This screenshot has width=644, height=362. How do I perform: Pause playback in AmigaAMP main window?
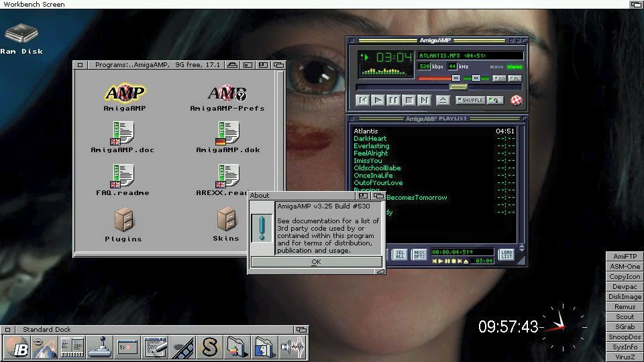(x=393, y=100)
